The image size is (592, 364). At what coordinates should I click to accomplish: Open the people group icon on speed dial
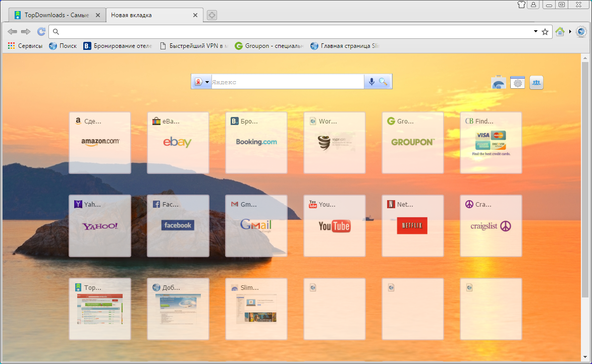(536, 82)
